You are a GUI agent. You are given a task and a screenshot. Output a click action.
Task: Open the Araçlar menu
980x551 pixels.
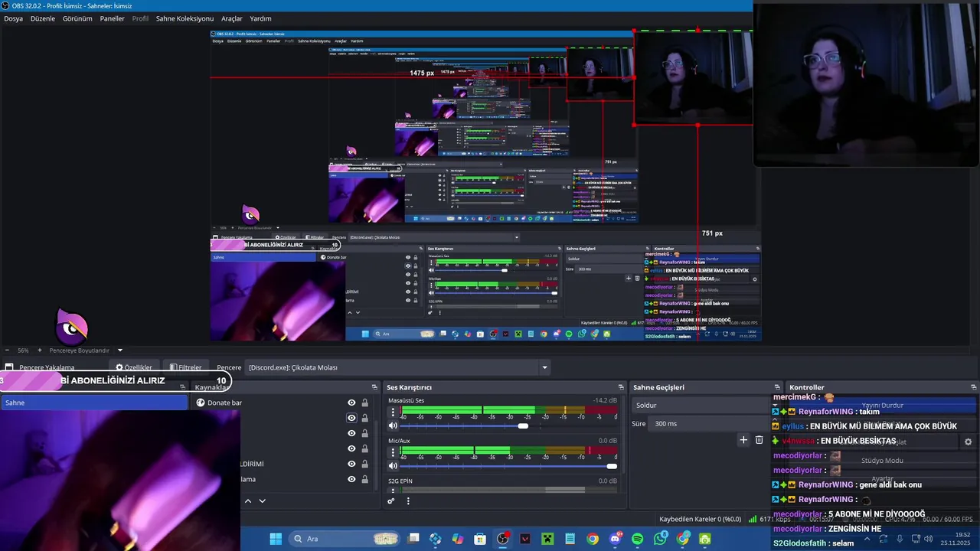click(x=232, y=18)
